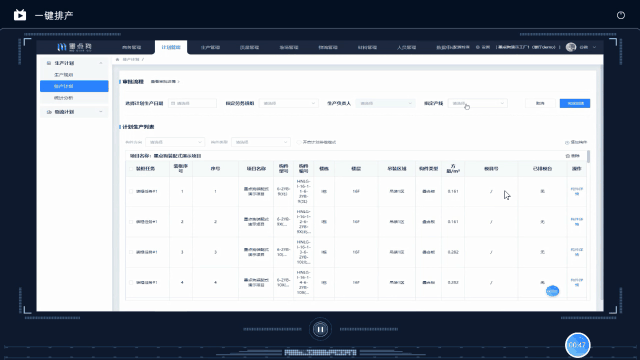Collapse the 生产计划 sidebar section
Image resolution: width=640 pixels, height=360 pixels.
(101, 63)
